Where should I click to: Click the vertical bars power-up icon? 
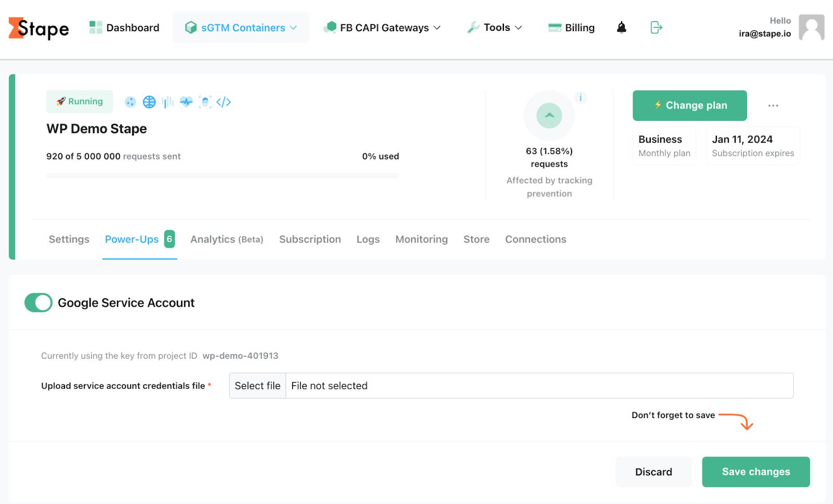click(x=168, y=102)
